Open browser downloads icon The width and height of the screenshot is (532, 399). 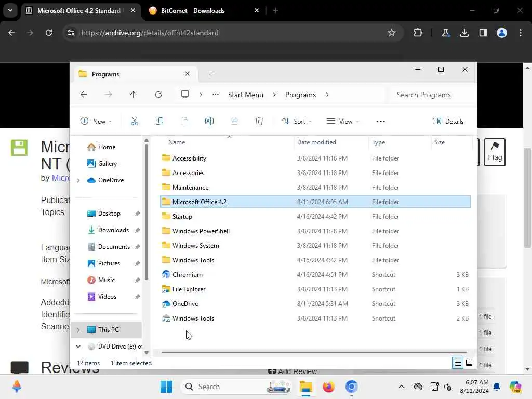464,33
